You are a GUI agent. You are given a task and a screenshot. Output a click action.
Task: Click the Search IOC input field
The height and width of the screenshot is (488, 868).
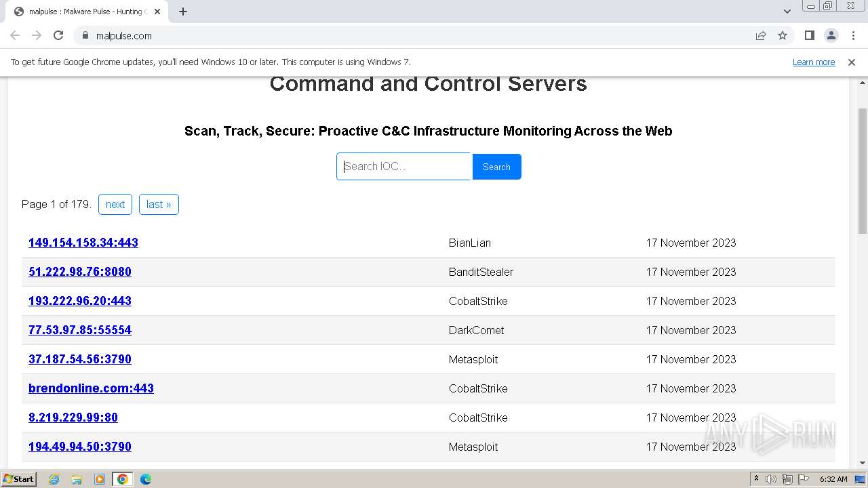pyautogui.click(x=403, y=167)
